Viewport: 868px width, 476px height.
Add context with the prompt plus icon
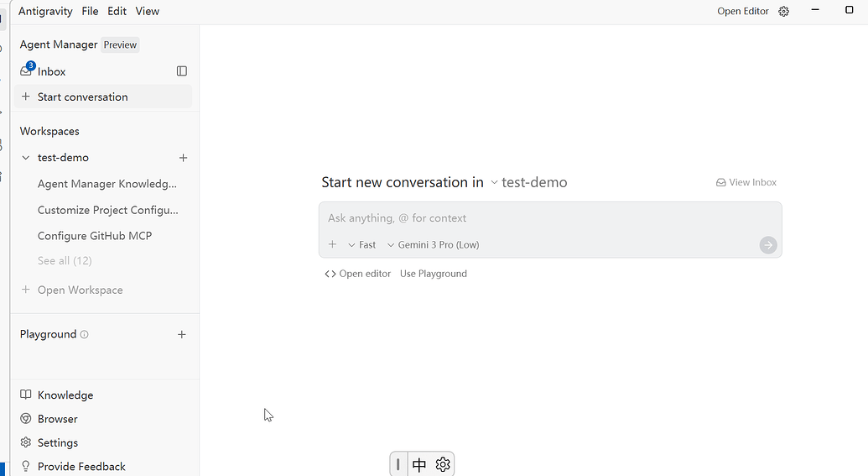click(x=332, y=244)
